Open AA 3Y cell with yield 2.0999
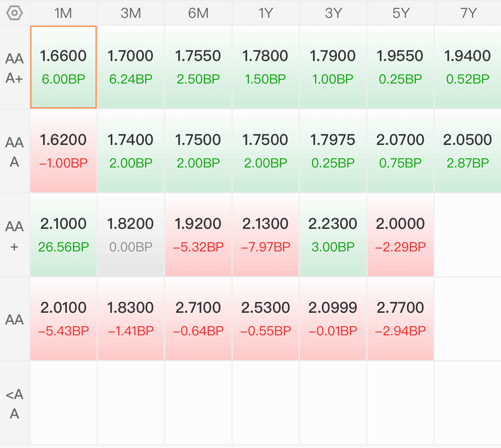 333,319
